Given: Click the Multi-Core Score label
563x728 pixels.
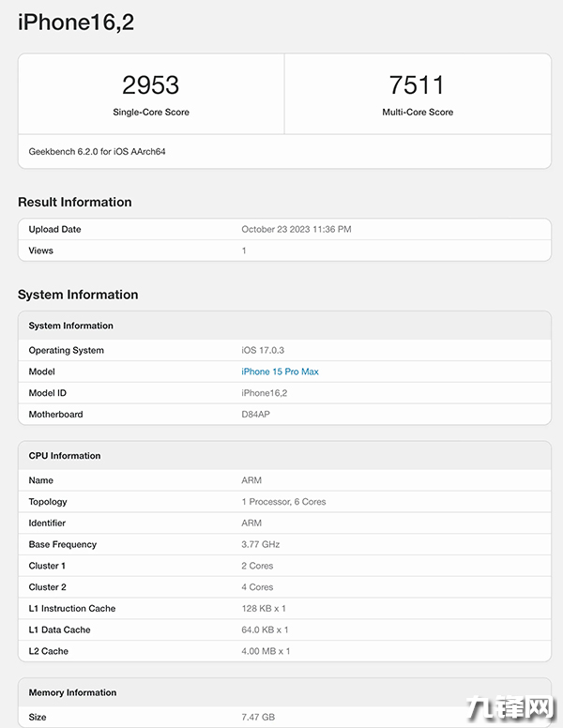Looking at the screenshot, I should (417, 113).
